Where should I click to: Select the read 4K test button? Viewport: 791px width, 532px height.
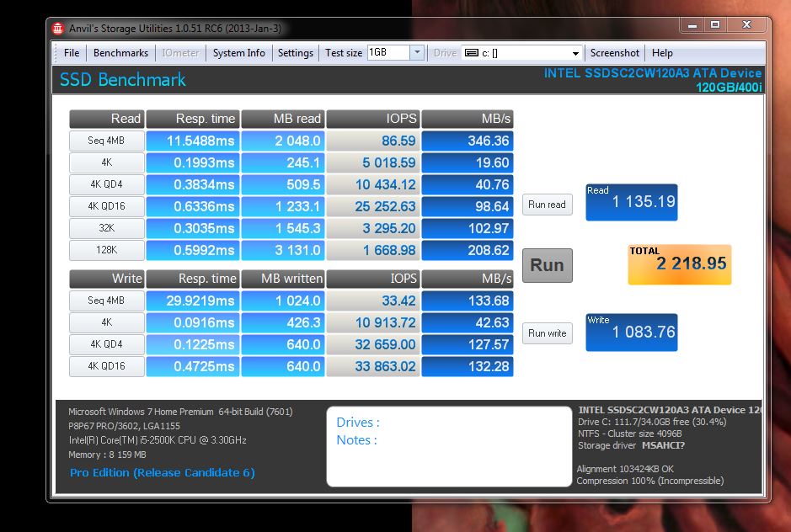(106, 162)
